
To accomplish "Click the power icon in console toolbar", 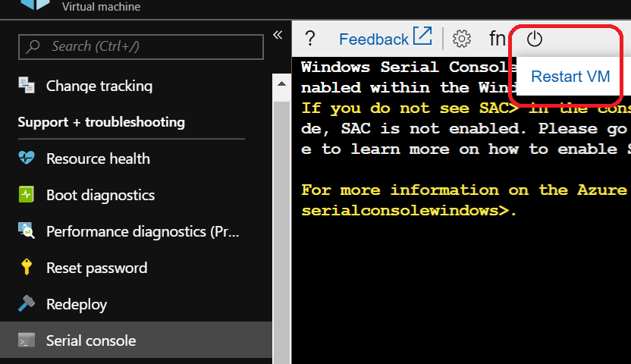I will point(535,39).
